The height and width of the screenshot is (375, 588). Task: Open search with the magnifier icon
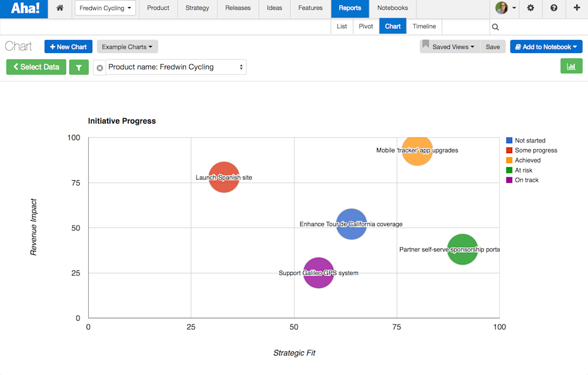pos(496,26)
